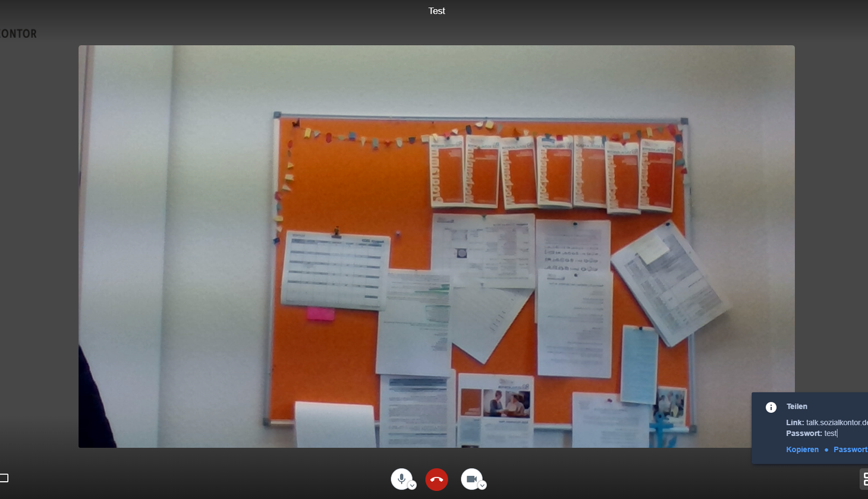Click the "Teilen" heading in the notification
Viewport: 868px width, 499px height.
[x=797, y=406]
